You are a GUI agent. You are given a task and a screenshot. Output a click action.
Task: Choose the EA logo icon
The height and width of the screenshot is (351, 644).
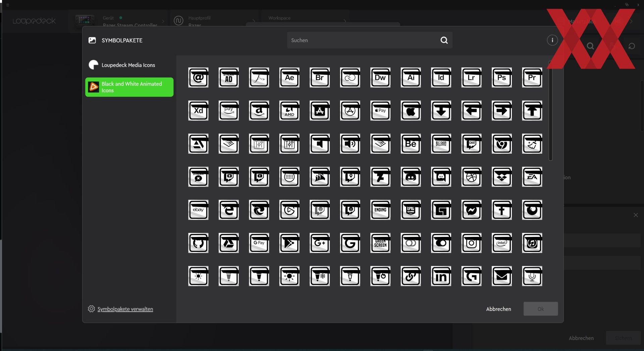tap(532, 177)
